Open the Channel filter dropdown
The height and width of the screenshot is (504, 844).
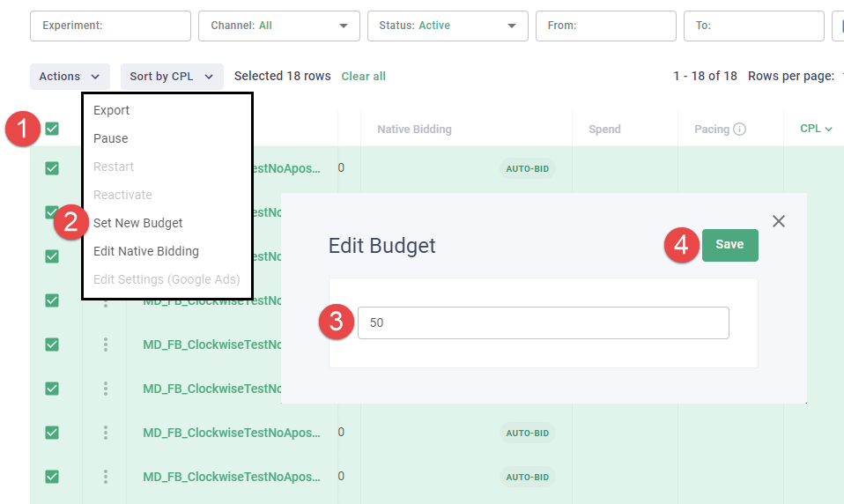(x=278, y=26)
